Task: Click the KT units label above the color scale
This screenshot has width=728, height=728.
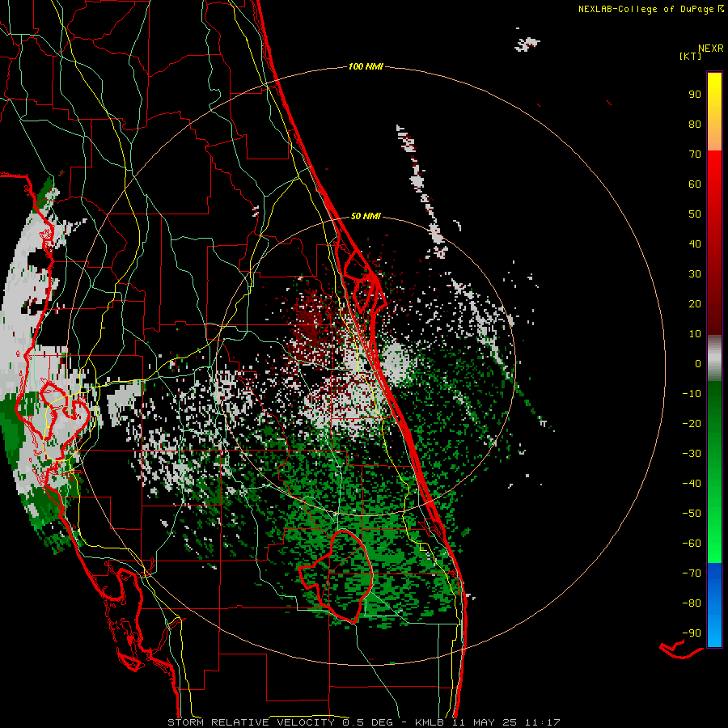Action: click(x=690, y=56)
